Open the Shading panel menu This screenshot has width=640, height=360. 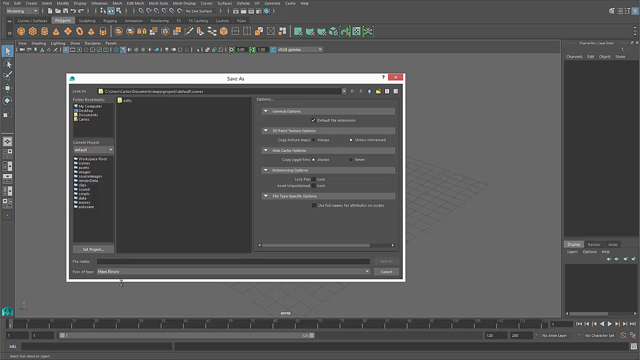click(39, 43)
